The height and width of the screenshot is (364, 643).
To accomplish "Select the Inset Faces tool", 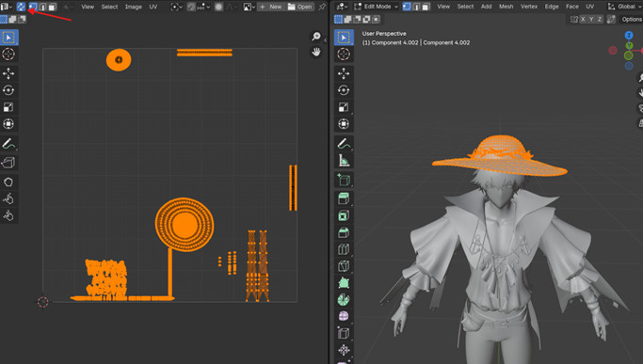I will tap(344, 215).
